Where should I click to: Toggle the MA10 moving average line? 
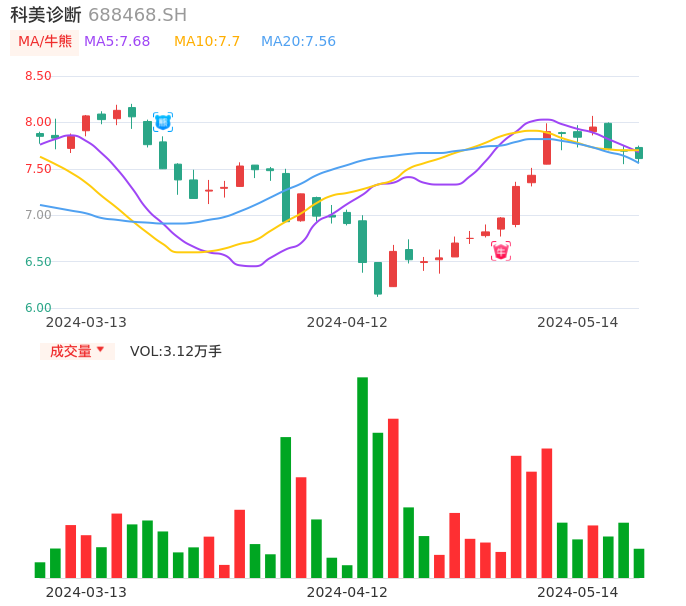click(x=207, y=42)
